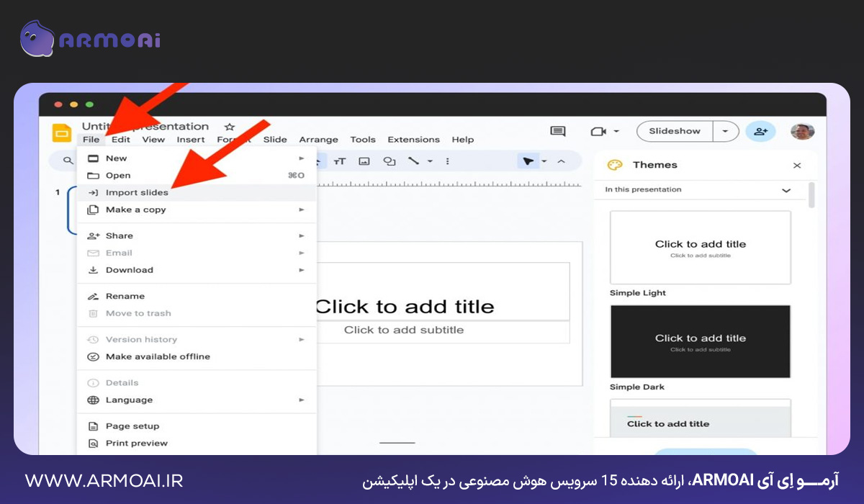This screenshot has height=504, width=864.
Task: Insert an image using the toolbar icon
Action: tap(364, 161)
